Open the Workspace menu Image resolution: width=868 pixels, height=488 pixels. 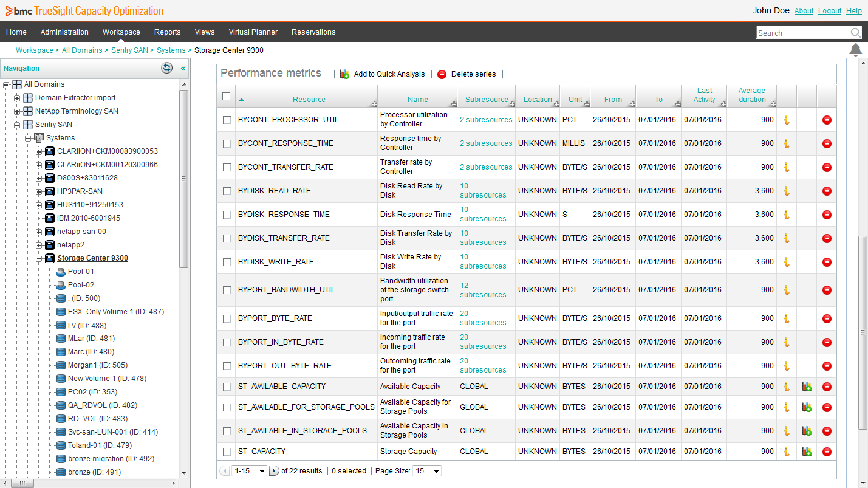pyautogui.click(x=121, y=32)
